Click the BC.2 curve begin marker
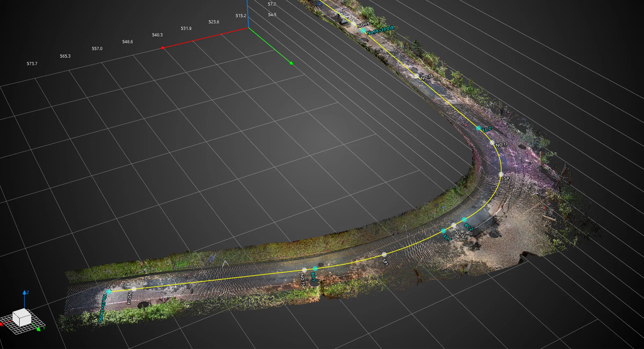The height and width of the screenshot is (349, 644). pyautogui.click(x=464, y=220)
